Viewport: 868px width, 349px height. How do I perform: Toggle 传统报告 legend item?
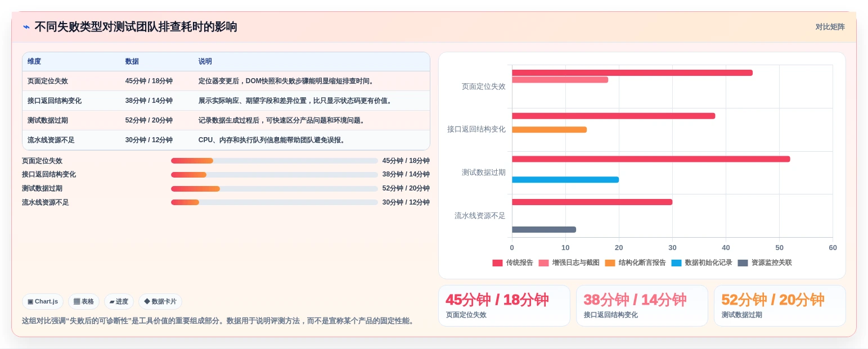coord(512,262)
